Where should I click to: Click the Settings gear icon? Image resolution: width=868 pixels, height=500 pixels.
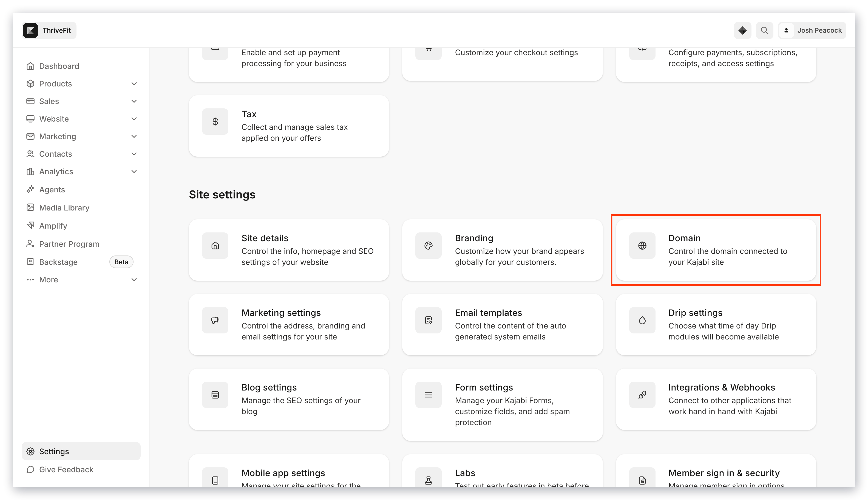pyautogui.click(x=30, y=451)
